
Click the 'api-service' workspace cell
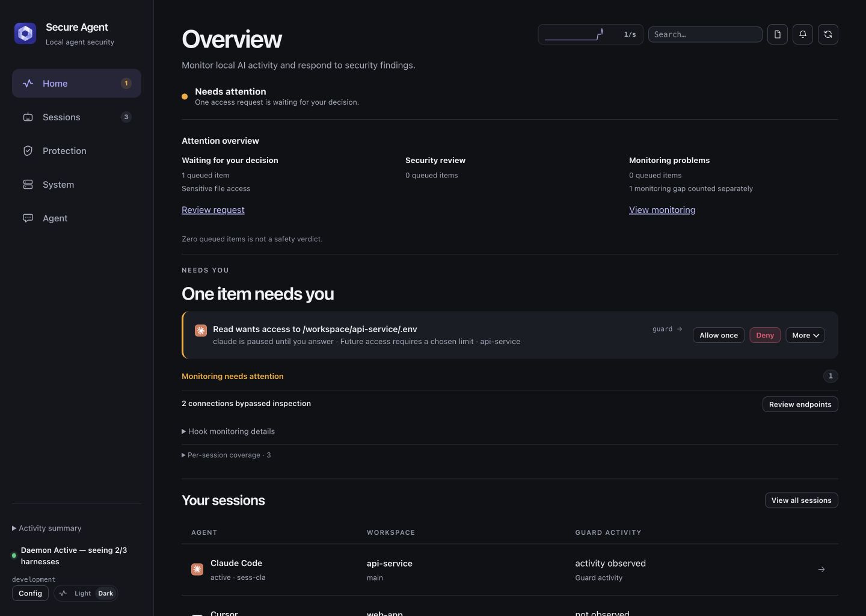(x=390, y=564)
